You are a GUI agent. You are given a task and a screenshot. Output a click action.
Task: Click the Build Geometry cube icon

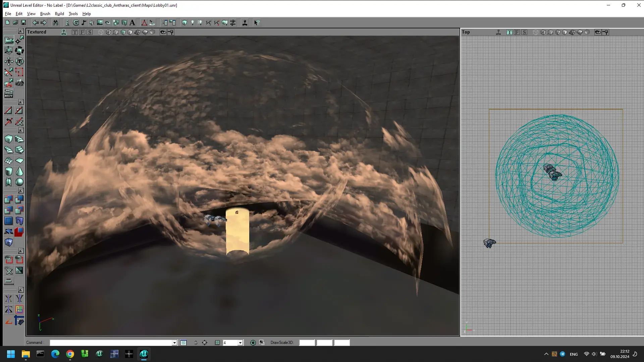(x=184, y=22)
